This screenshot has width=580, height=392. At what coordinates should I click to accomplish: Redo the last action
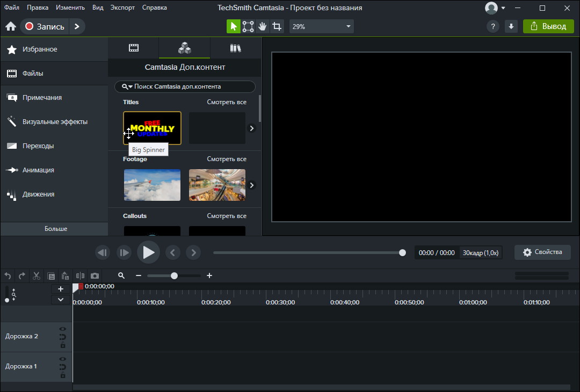point(22,276)
